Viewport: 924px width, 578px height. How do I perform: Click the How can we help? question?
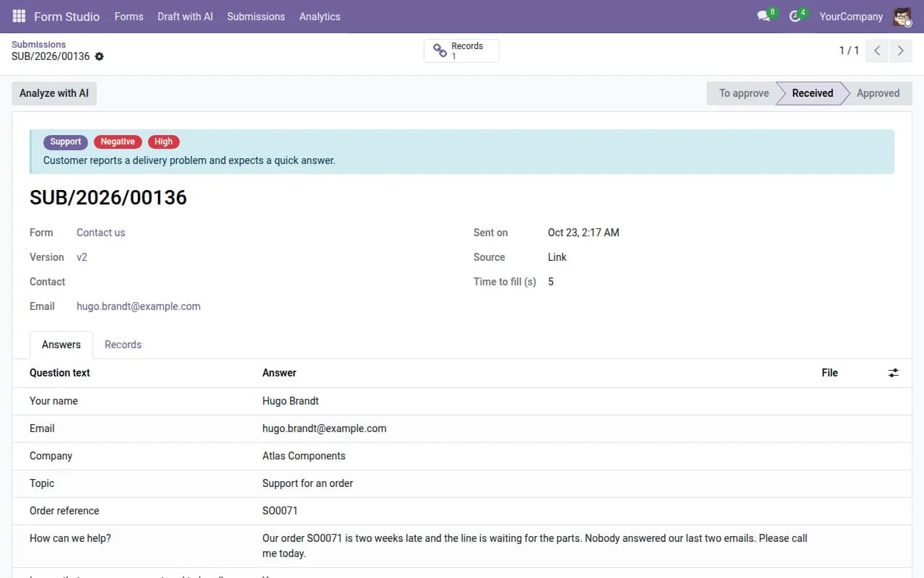tap(70, 538)
